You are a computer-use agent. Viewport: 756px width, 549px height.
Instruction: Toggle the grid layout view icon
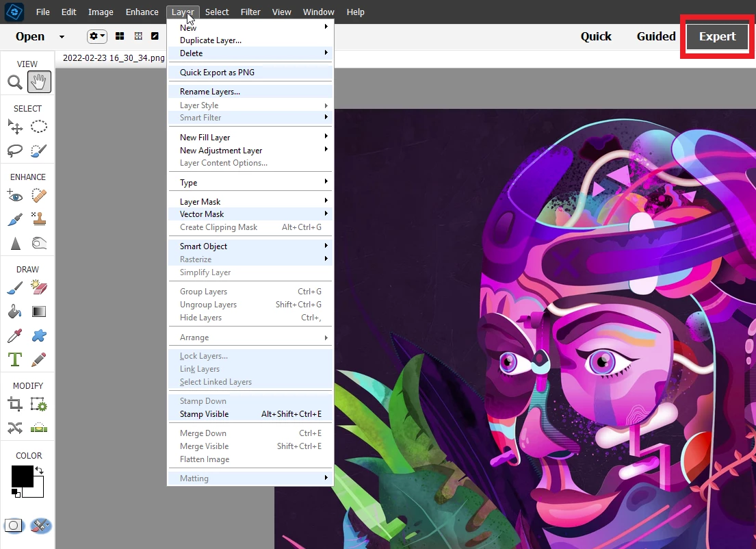point(120,36)
